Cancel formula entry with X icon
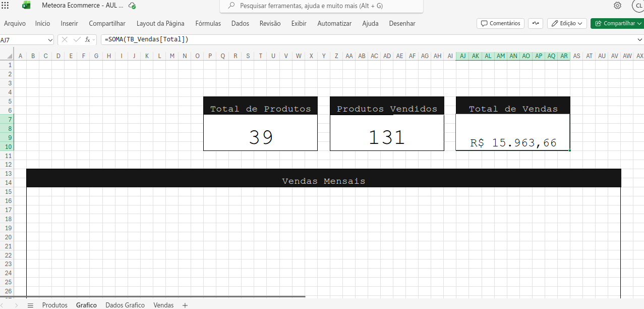 pos(65,39)
